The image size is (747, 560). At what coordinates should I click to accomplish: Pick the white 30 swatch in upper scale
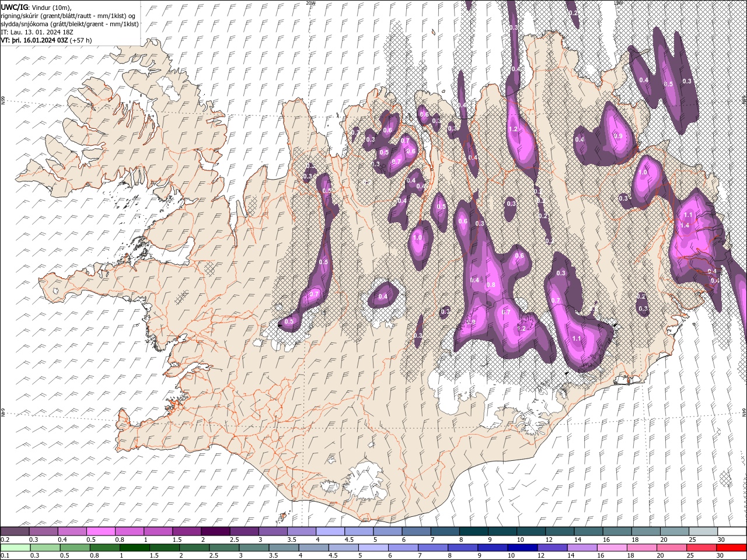point(732,531)
